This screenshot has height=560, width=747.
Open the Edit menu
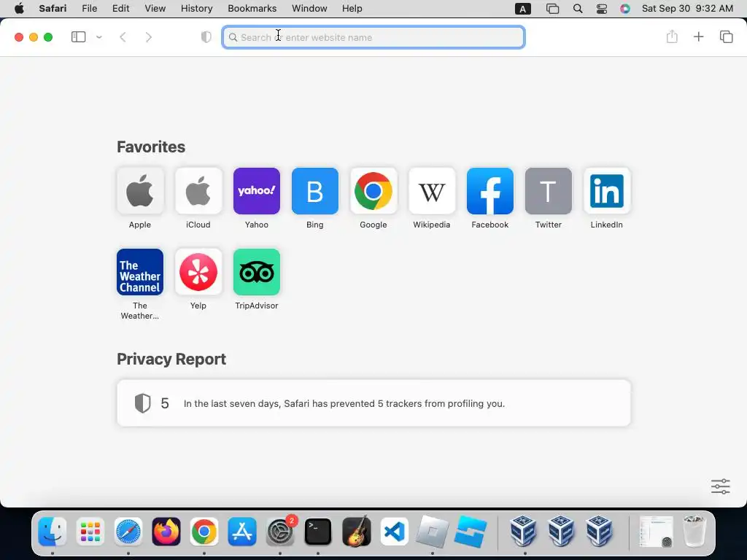(x=120, y=9)
